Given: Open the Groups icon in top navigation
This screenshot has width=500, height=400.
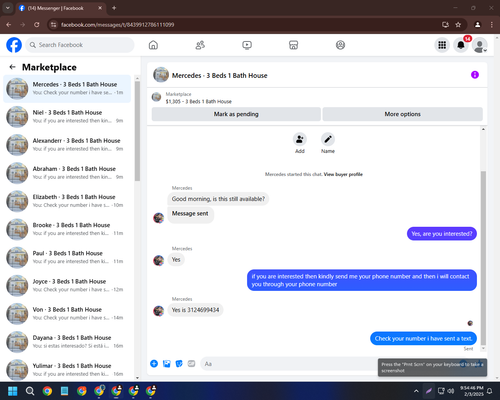Looking at the screenshot, I should coord(340,45).
